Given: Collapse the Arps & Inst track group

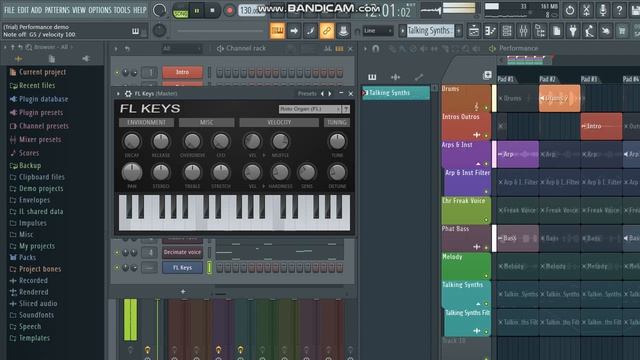Looking at the screenshot, I should (478, 164).
